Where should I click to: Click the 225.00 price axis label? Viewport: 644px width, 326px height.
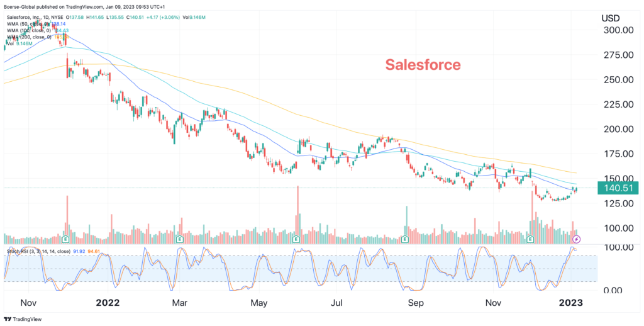click(618, 104)
